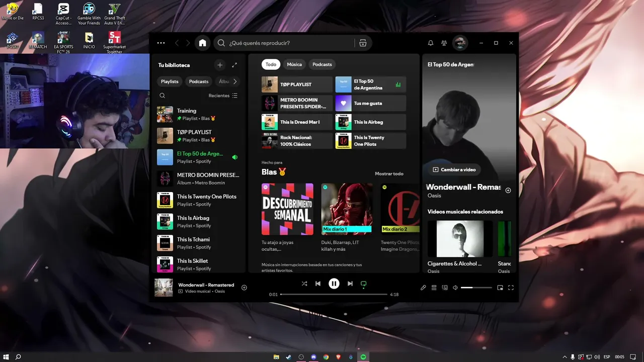The width and height of the screenshot is (644, 362).
Task: Show more library filter chips arrow
Action: [234, 81]
